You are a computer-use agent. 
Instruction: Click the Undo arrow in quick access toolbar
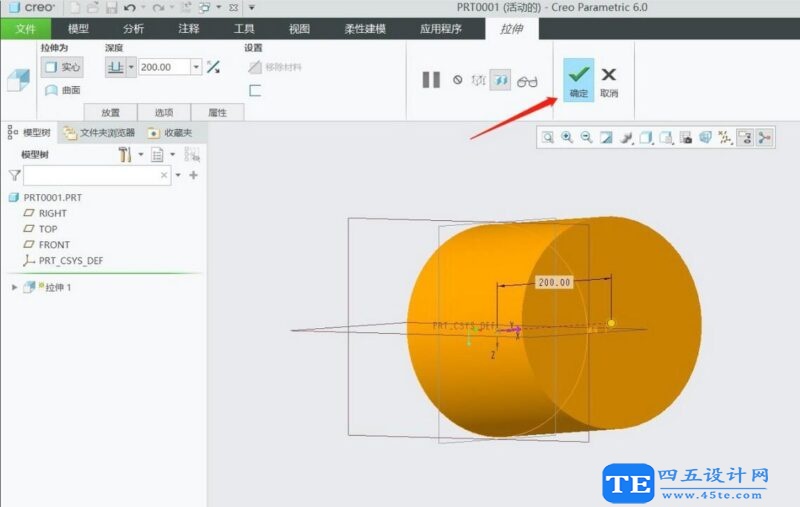point(130,8)
